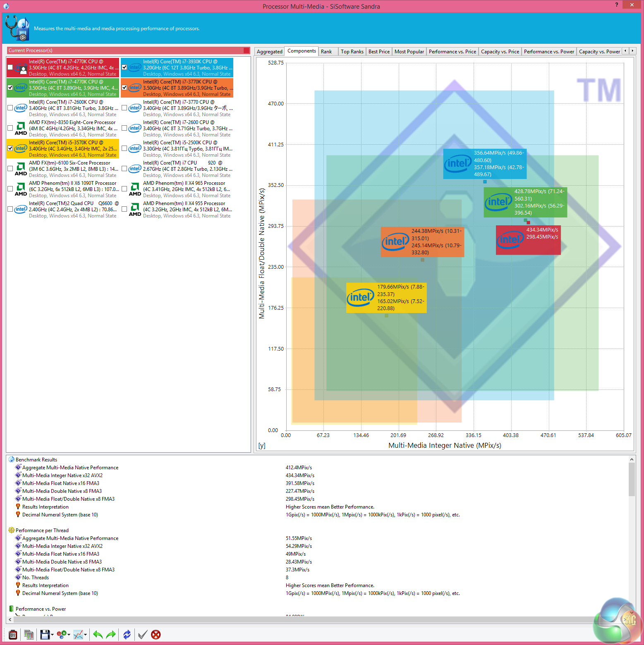Click the results pane vertical scrollbar thumb
Viewport: 644px width, 645px height.
[x=632, y=479]
